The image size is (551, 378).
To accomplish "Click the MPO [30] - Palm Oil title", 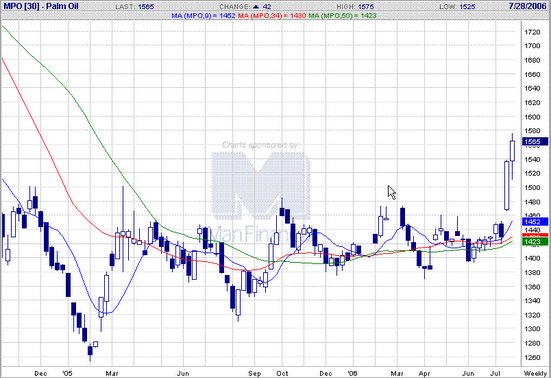I will (x=41, y=6).
